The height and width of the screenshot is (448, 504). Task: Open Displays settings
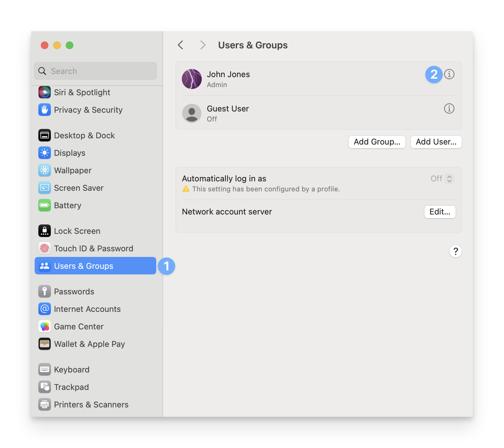pyautogui.click(x=70, y=153)
